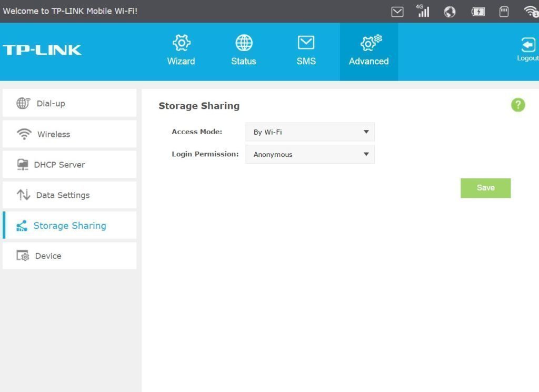Check the 4G signal strength icon
This screenshot has height=392, width=539.
423,11
